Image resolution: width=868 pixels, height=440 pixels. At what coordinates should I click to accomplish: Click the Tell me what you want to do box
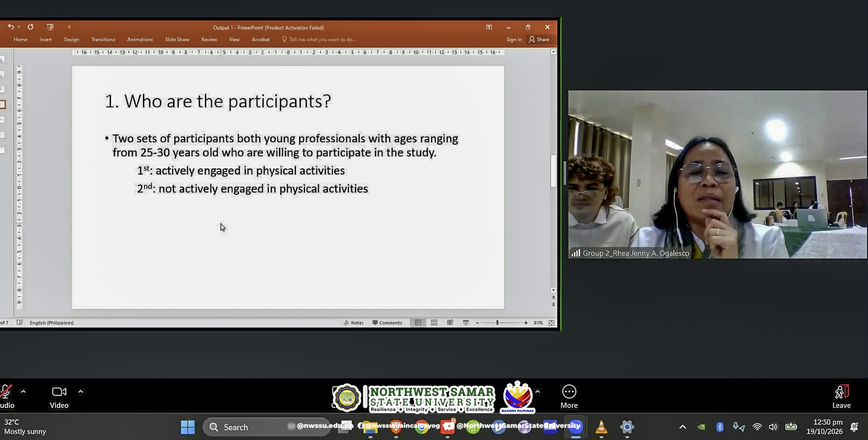click(319, 40)
